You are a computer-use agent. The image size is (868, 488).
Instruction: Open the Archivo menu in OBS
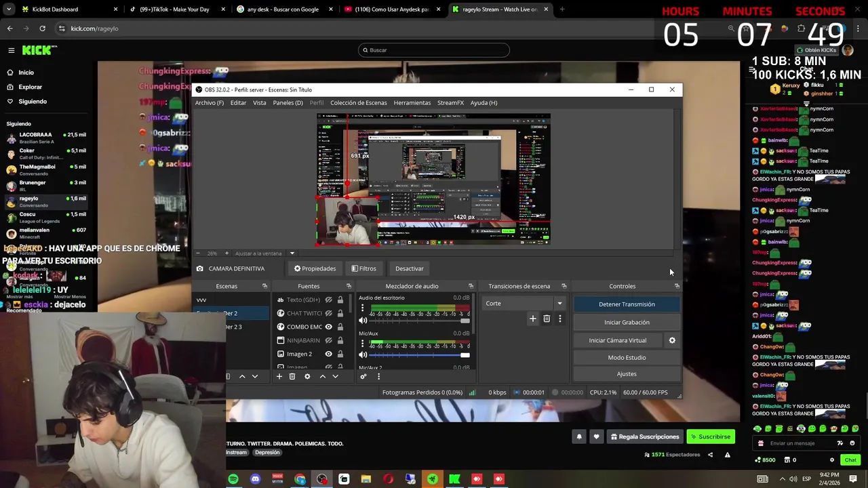[x=210, y=103]
